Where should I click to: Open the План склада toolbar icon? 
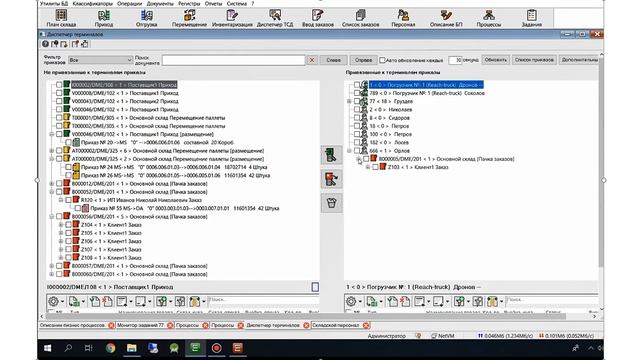point(61,18)
